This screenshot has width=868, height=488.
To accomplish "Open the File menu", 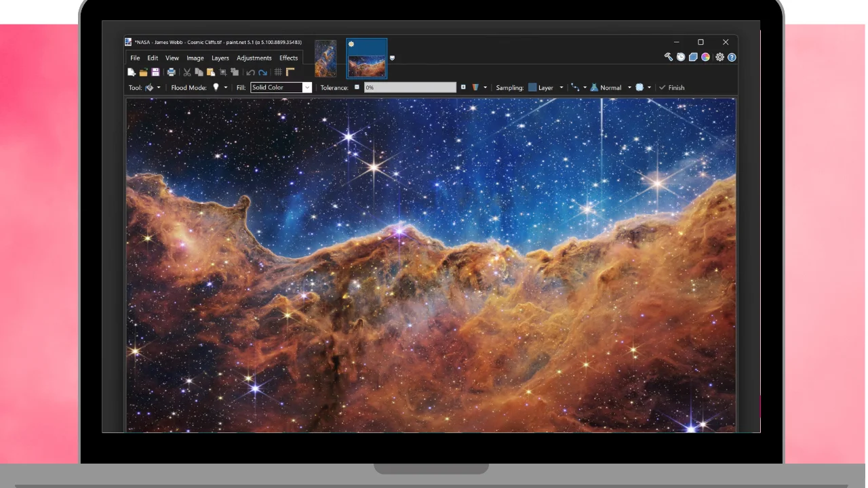I will [x=135, y=58].
